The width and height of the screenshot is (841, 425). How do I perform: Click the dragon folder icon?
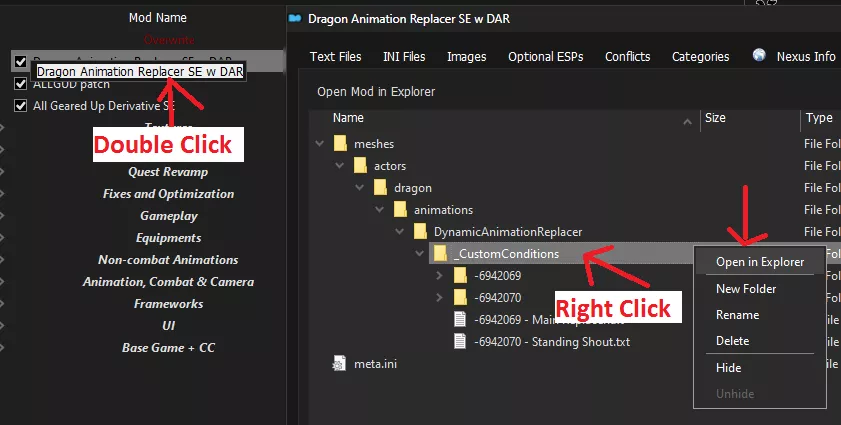(380, 188)
